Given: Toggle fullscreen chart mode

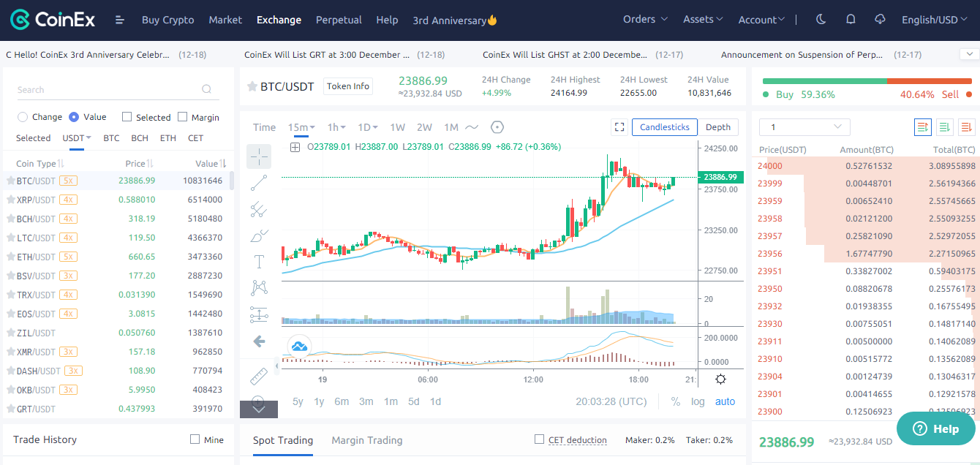Looking at the screenshot, I should click(619, 127).
